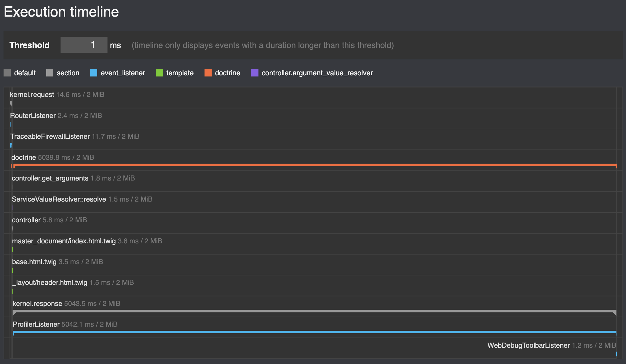The width and height of the screenshot is (626, 364).
Task: Click the purple controller.argument_value_resolver legend swatch
Action: (255, 73)
